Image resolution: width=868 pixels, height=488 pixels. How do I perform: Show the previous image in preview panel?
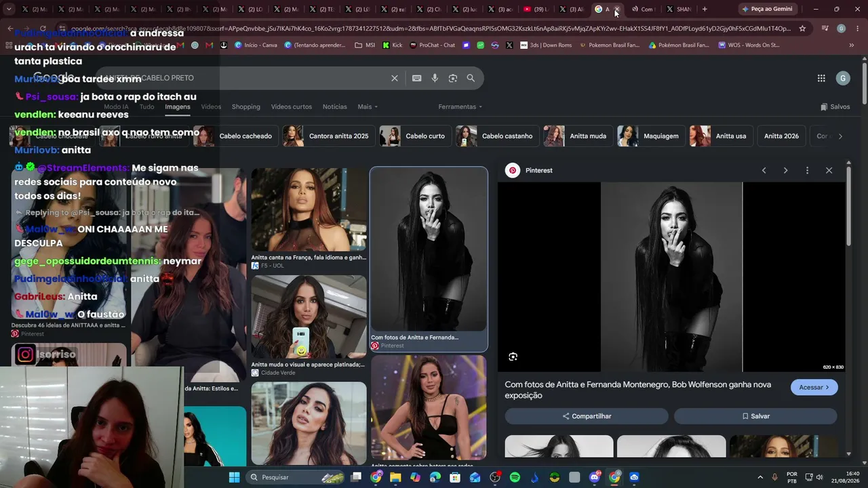[764, 170]
